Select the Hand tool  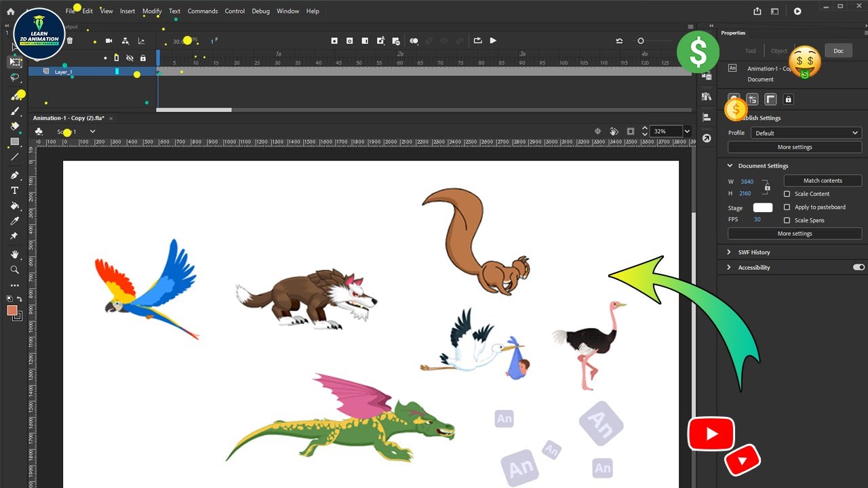point(15,255)
